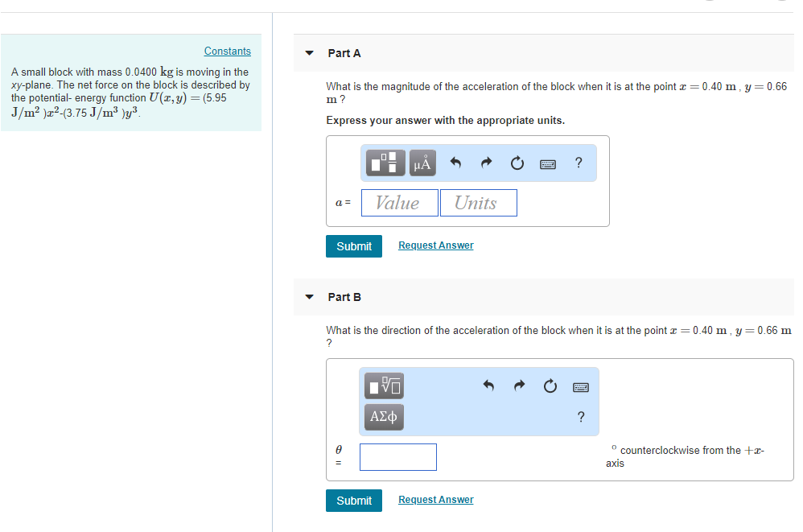Open the Greek symbols ΑΣφ tool

point(385,417)
